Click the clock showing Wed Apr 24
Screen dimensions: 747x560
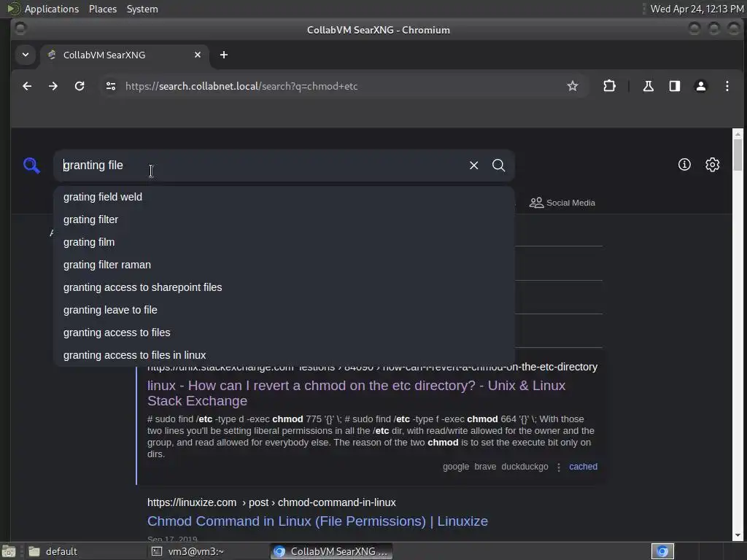coord(697,9)
